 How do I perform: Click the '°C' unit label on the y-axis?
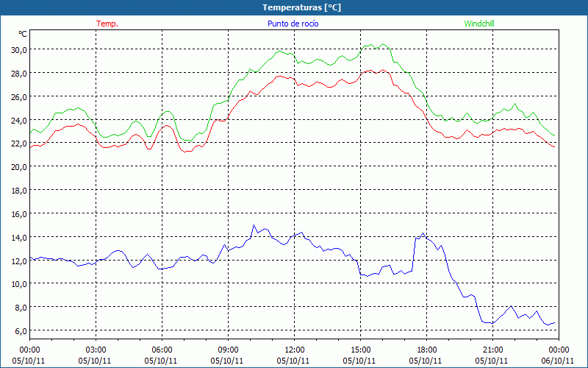pos(23,34)
